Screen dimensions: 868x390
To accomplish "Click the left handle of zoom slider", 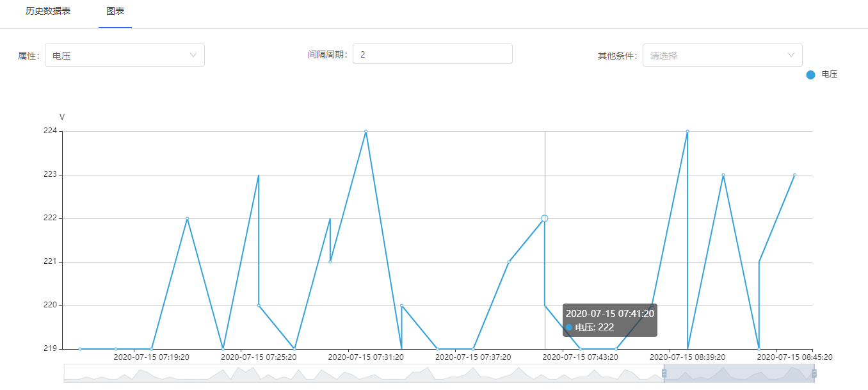I will [x=664, y=373].
